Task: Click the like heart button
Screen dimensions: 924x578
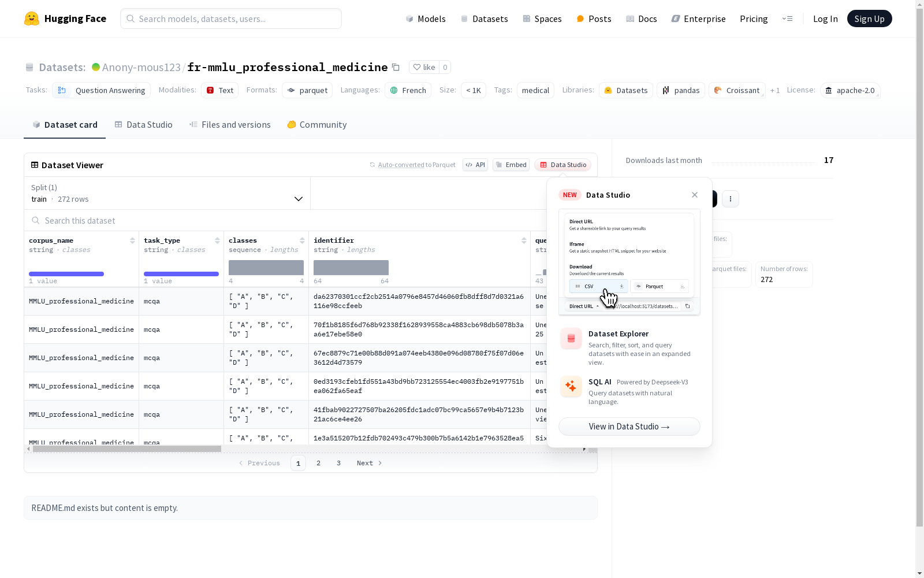Action: (x=424, y=67)
